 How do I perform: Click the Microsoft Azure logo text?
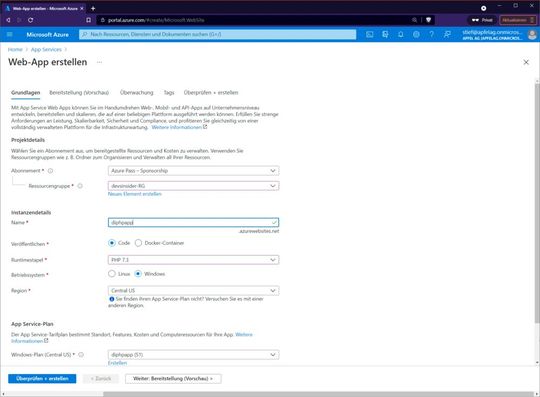[x=48, y=34]
